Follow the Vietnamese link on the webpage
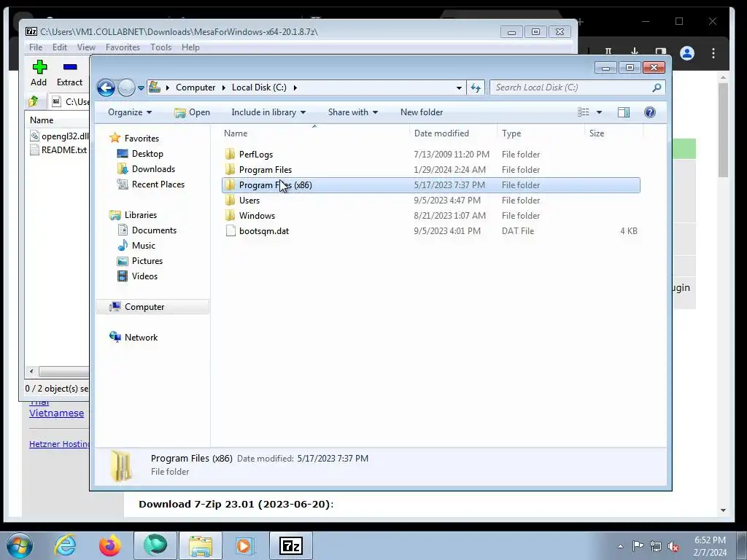The image size is (747, 560). (x=56, y=413)
